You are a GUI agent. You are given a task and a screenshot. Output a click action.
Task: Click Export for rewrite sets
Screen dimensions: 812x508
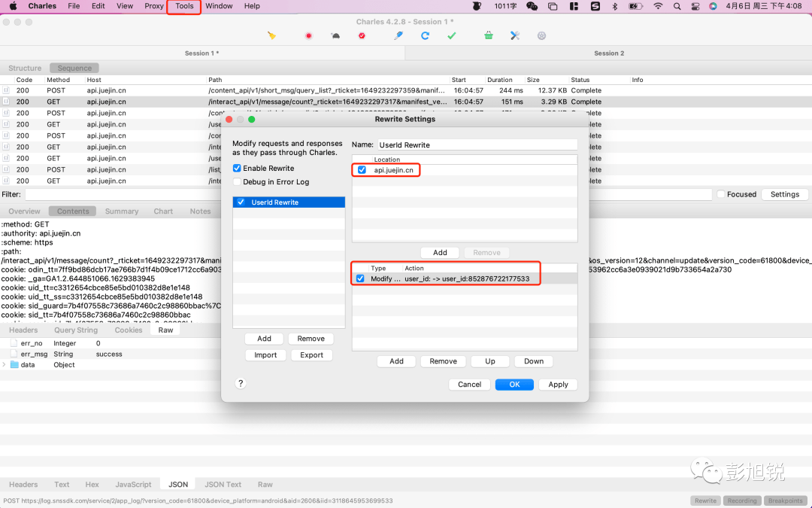coord(311,355)
